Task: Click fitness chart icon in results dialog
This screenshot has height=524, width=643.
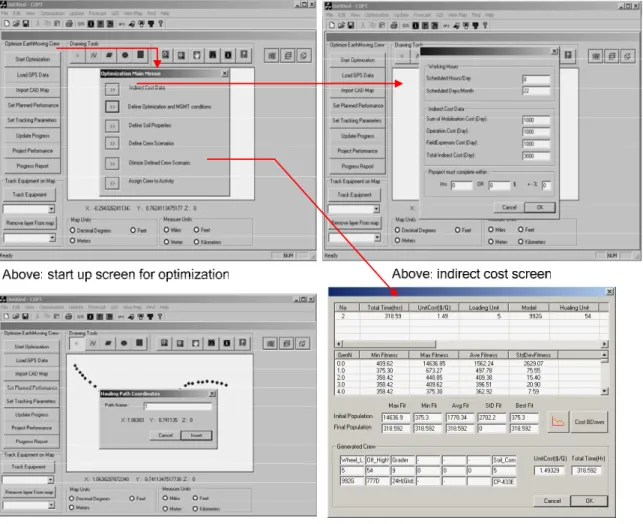Action: 558,421
